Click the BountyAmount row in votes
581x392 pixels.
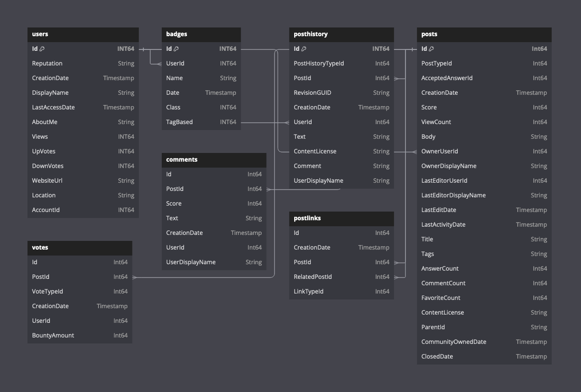pos(80,335)
